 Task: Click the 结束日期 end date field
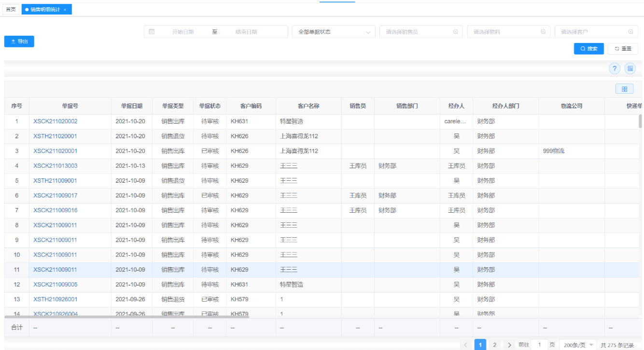coord(246,32)
